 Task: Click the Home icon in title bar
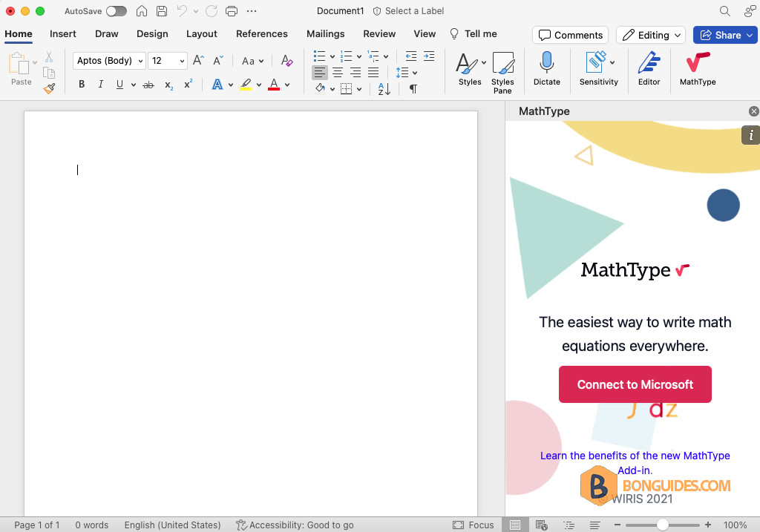142,10
